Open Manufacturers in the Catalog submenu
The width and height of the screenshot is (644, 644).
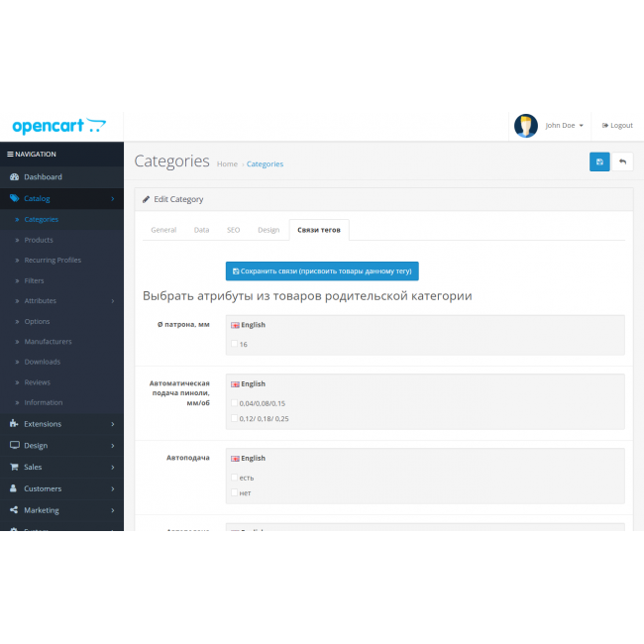coord(48,342)
